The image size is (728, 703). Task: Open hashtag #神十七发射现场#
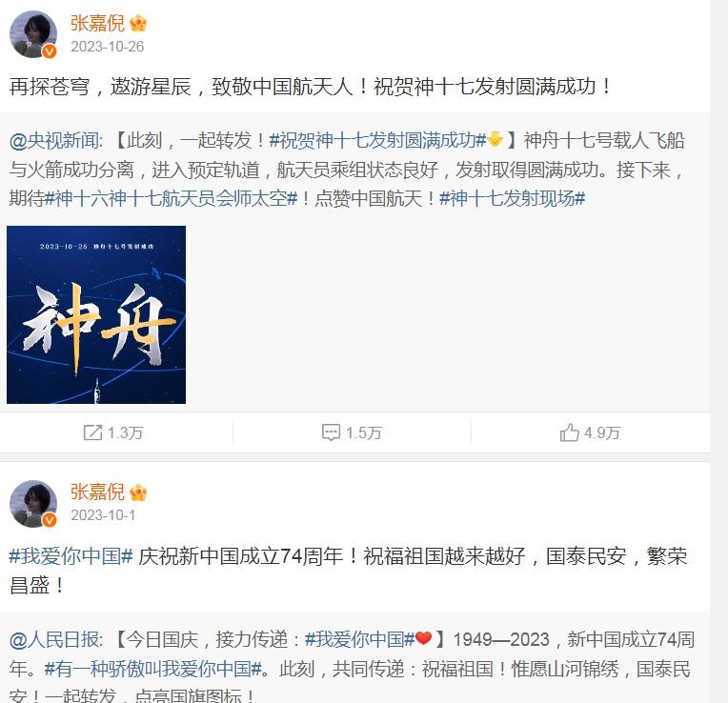[x=512, y=198]
